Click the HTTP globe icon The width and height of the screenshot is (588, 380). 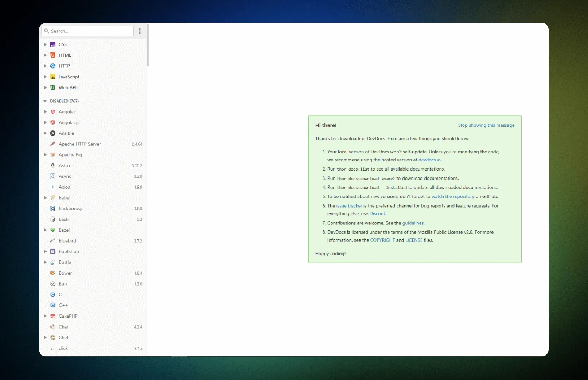click(x=53, y=66)
